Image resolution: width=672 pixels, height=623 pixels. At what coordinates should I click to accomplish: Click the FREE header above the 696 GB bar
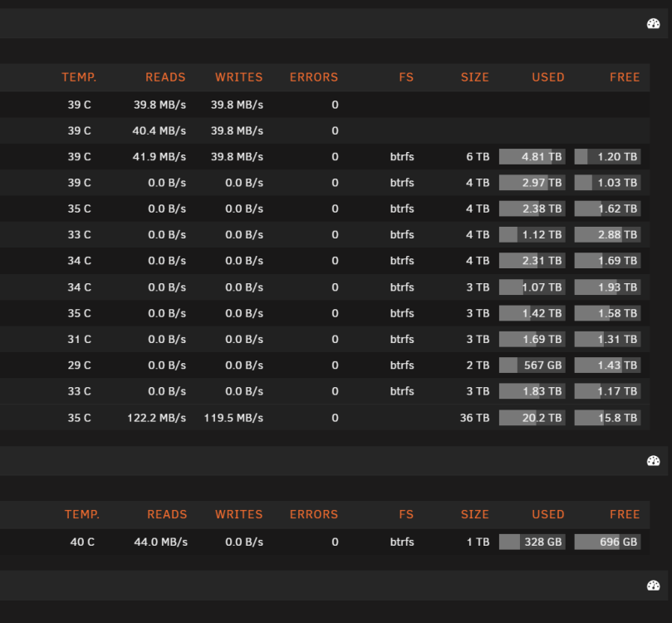(625, 514)
